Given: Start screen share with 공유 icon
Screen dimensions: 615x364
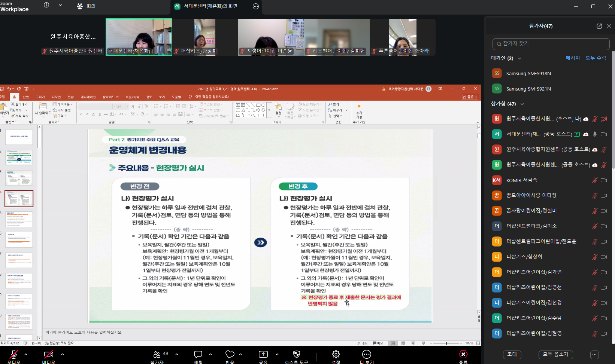Looking at the screenshot, I should 263,355.
